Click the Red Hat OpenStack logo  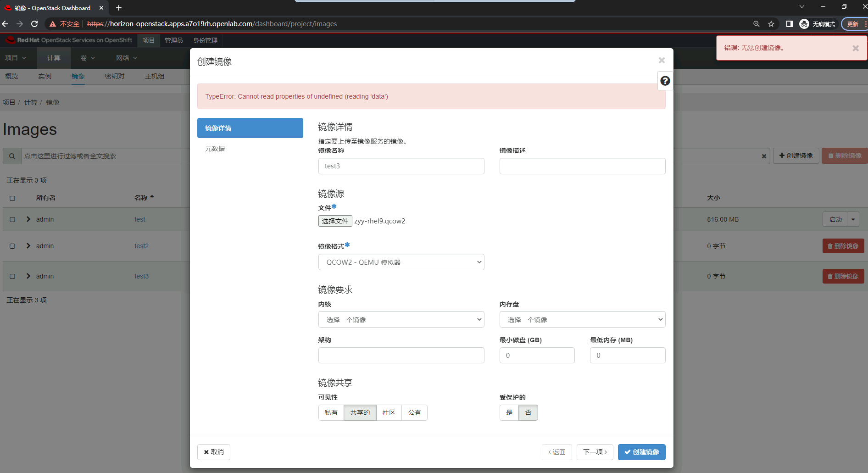tap(69, 40)
